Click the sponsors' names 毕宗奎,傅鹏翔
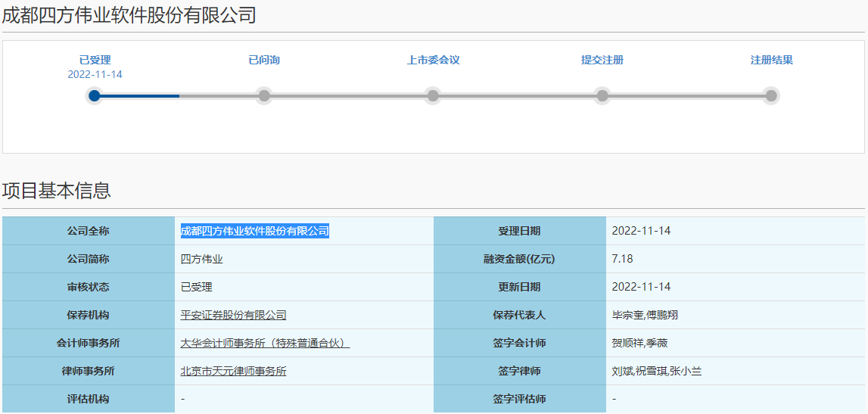The width and height of the screenshot is (868, 414). pos(645,316)
